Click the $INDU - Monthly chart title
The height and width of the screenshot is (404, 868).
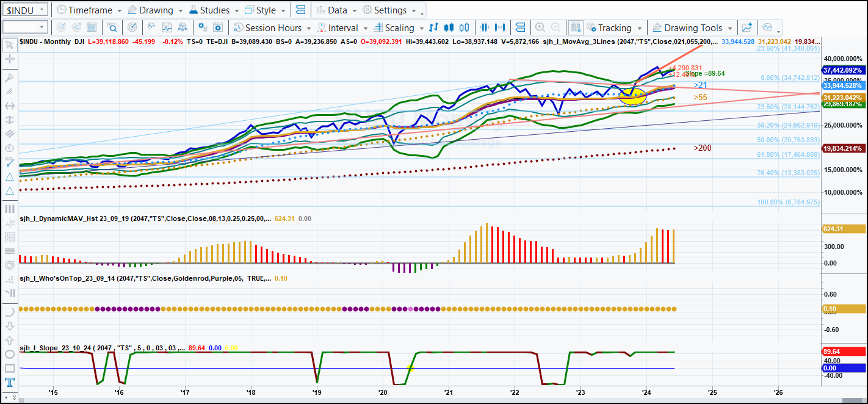click(x=45, y=41)
